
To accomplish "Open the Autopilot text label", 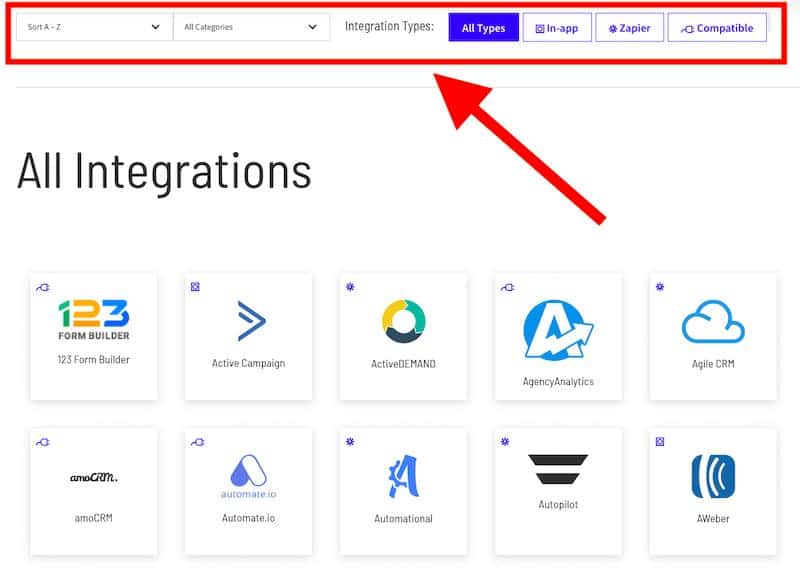I will pos(558,505).
